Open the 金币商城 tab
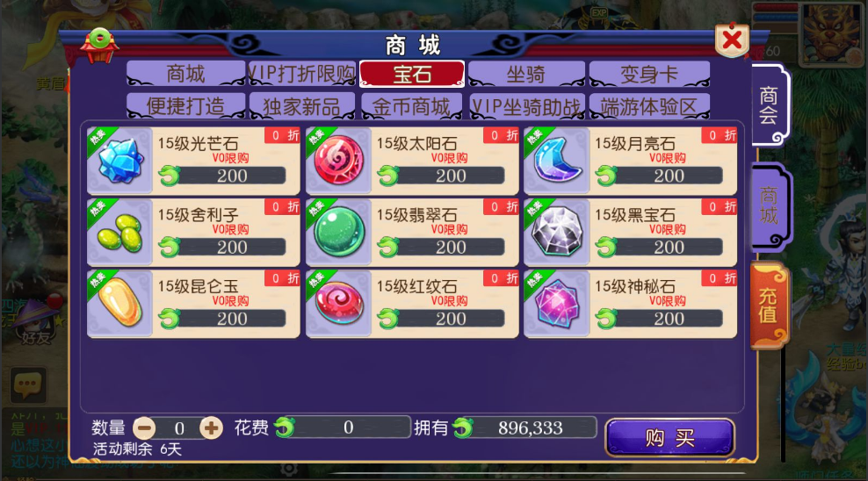 [x=411, y=106]
